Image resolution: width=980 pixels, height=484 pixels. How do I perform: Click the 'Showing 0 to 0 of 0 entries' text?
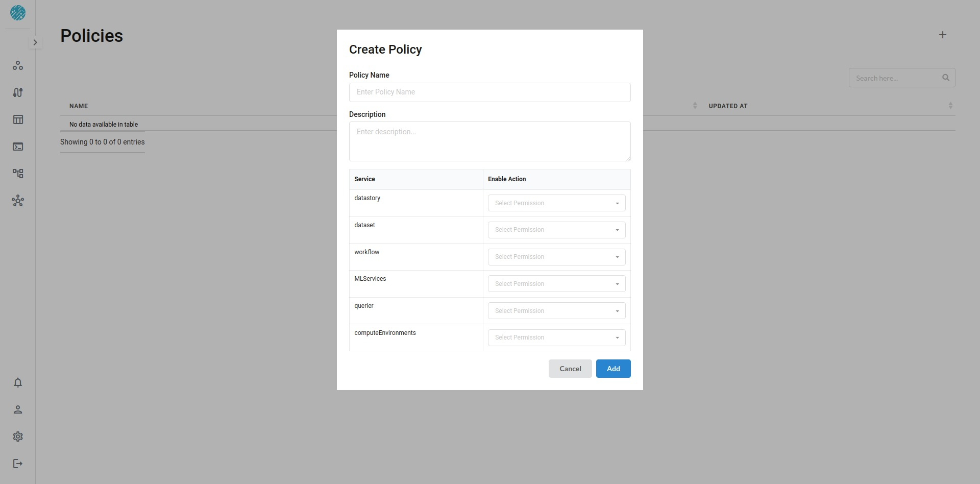103,142
